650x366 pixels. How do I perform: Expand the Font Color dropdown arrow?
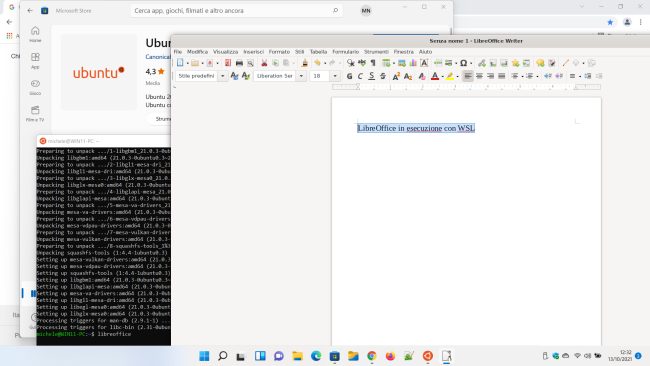pyautogui.click(x=442, y=76)
